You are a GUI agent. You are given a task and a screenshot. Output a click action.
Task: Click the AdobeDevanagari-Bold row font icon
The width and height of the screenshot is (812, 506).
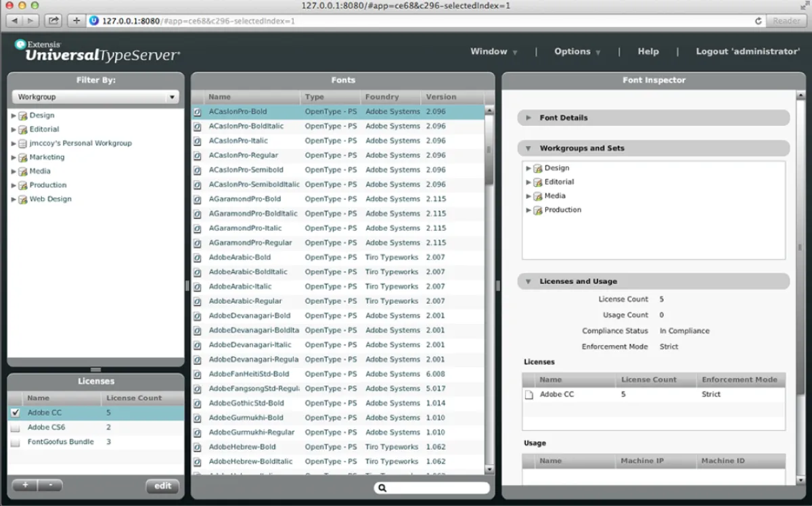[198, 316]
